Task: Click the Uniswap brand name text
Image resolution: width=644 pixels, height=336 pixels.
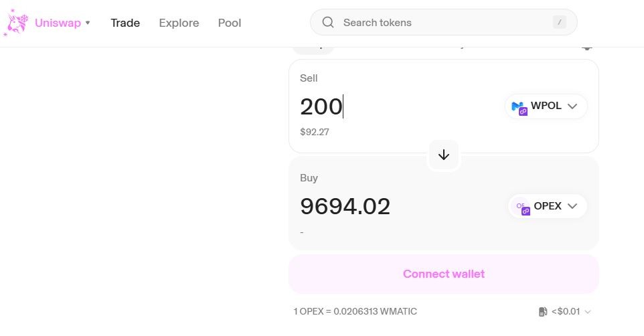Action: 58,23
